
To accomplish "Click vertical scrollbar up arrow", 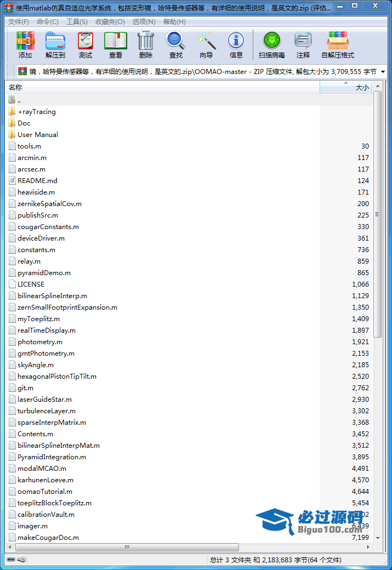I will pyautogui.click(x=378, y=87).
